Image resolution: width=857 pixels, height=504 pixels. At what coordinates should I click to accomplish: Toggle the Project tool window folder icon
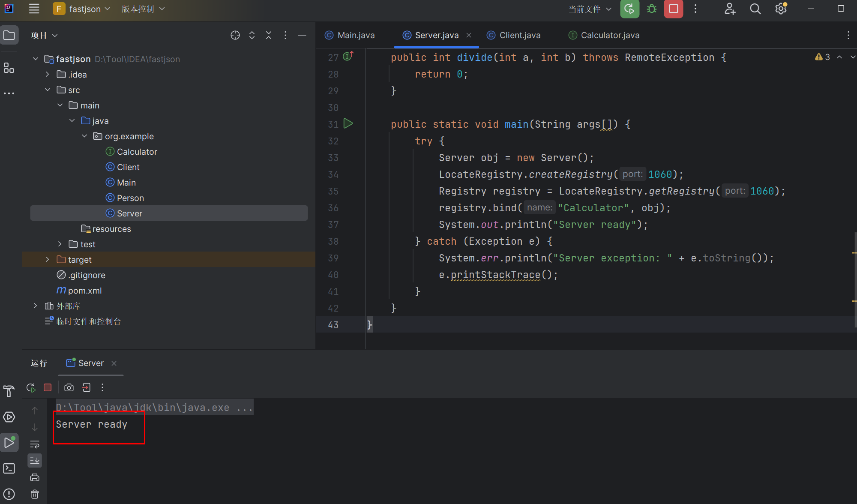[x=9, y=35]
